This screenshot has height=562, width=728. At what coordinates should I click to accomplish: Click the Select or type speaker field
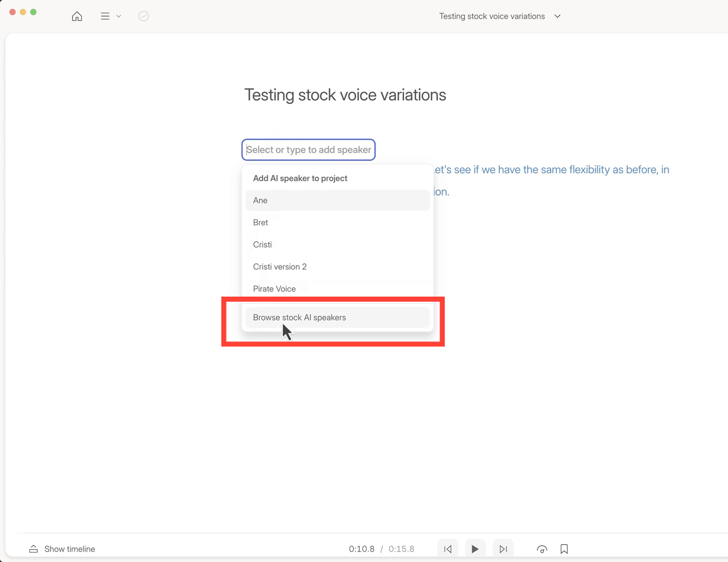[x=308, y=150]
